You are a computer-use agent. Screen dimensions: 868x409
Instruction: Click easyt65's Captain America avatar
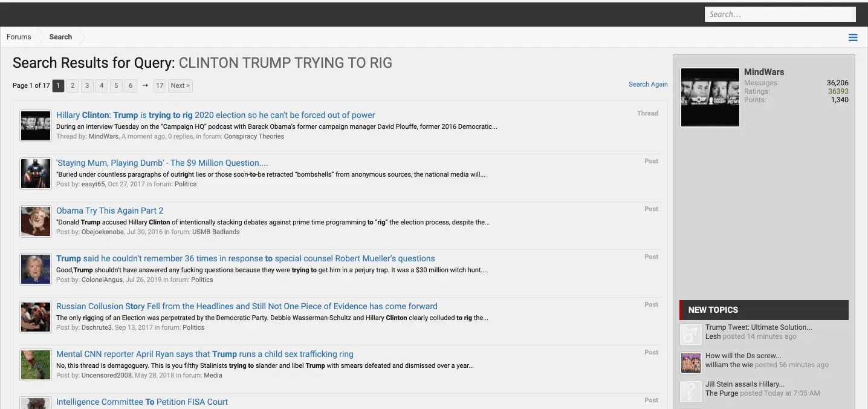coord(36,174)
